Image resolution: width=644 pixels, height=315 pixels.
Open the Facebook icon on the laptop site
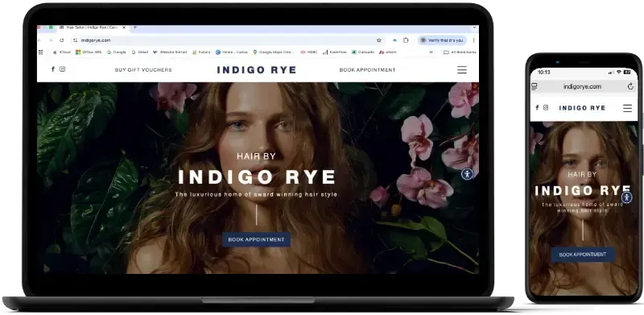[x=52, y=69]
